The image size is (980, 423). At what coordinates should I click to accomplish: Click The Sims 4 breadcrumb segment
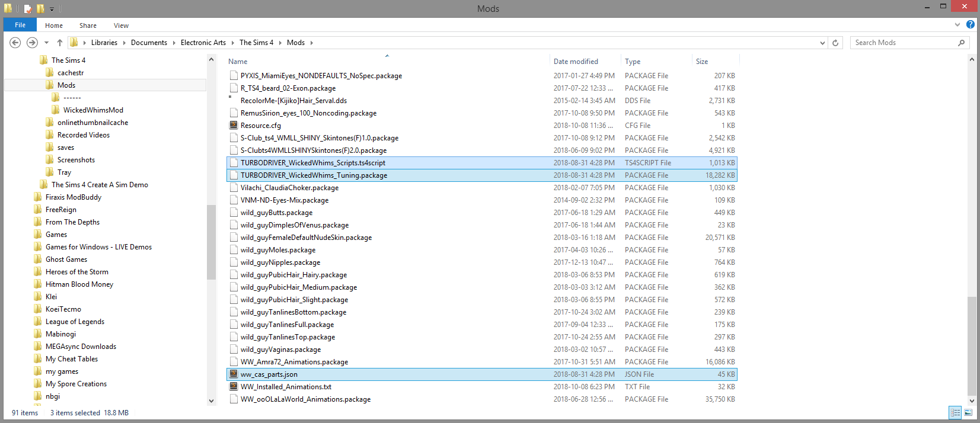coord(256,43)
